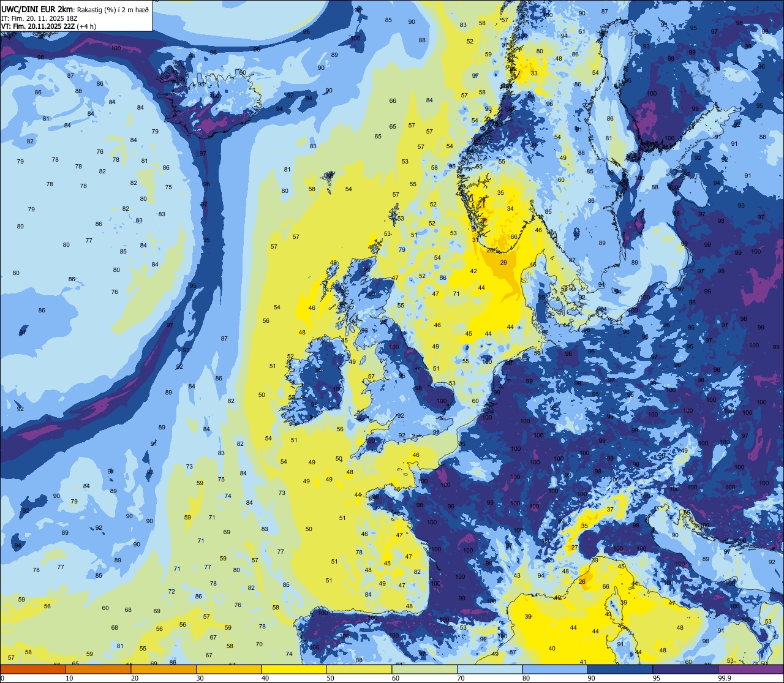The image size is (784, 683).
Task: Select the 30–40 golden legend swatch
Action: point(228,669)
